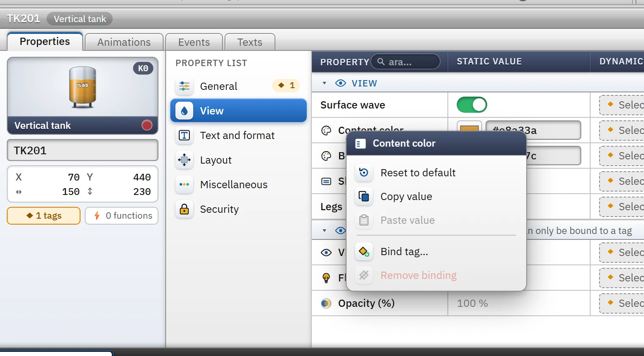Open dynamic Select box for Surface wave
The image size is (644, 356).
click(x=622, y=105)
